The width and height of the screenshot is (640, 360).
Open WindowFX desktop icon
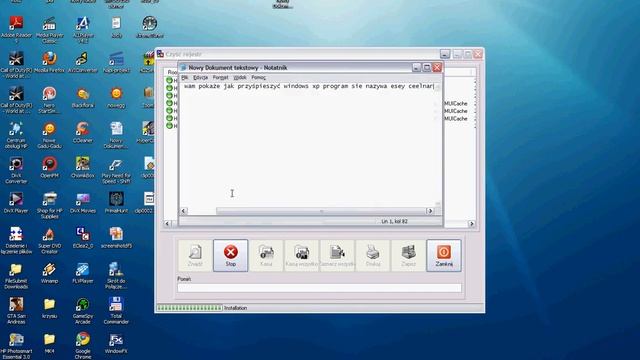pyautogui.click(x=116, y=343)
